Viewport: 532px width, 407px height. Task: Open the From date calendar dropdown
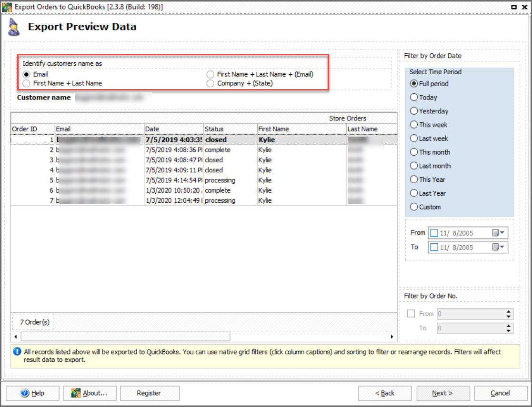[499, 233]
